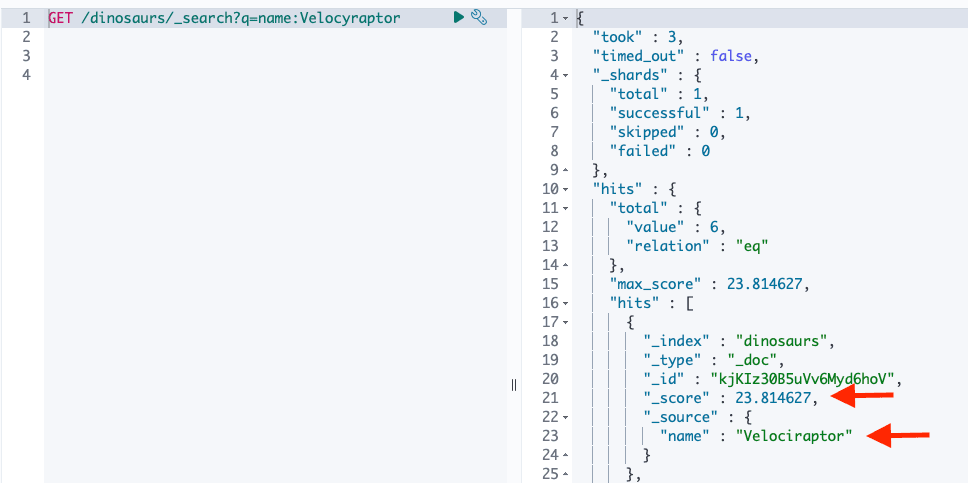Fold the "total" object at line 11
The width and height of the screenshot is (968, 483).
(567, 208)
